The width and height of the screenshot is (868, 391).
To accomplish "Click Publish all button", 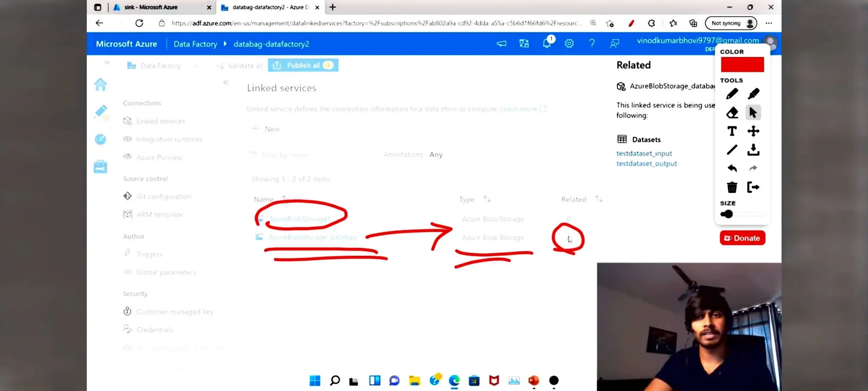I will coord(303,65).
